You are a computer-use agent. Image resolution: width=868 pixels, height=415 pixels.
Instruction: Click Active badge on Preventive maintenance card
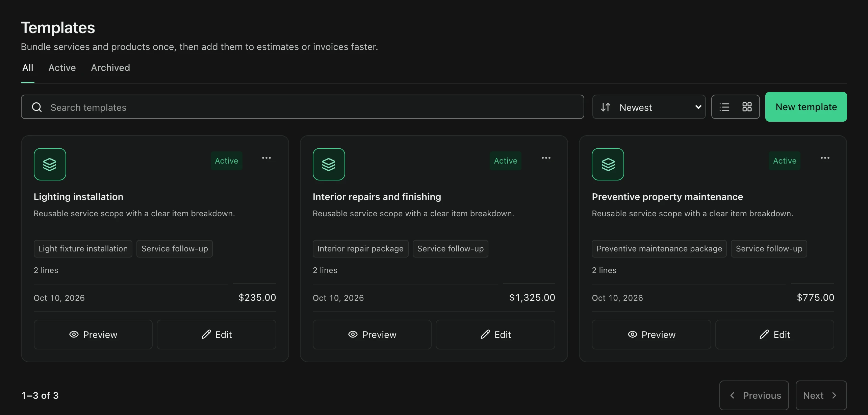pos(785,161)
